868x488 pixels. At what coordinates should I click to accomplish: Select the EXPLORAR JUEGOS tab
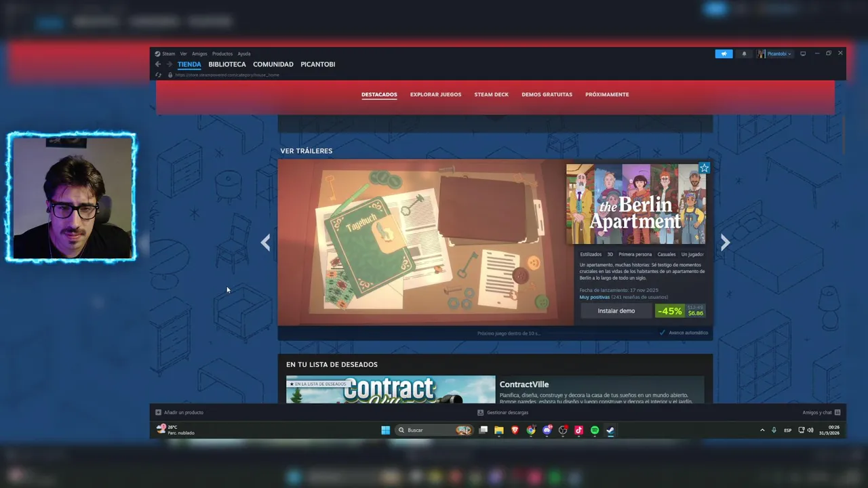[435, 94]
